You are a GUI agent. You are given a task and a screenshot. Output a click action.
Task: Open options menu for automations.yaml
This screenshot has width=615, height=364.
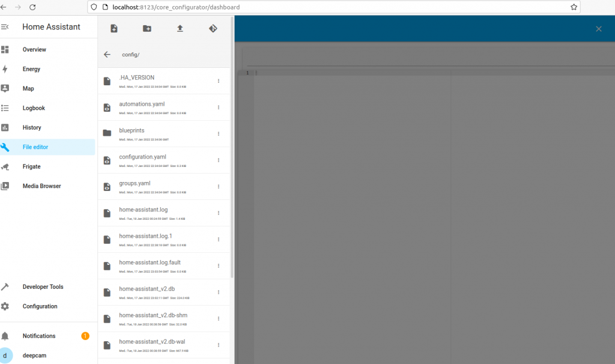click(219, 108)
